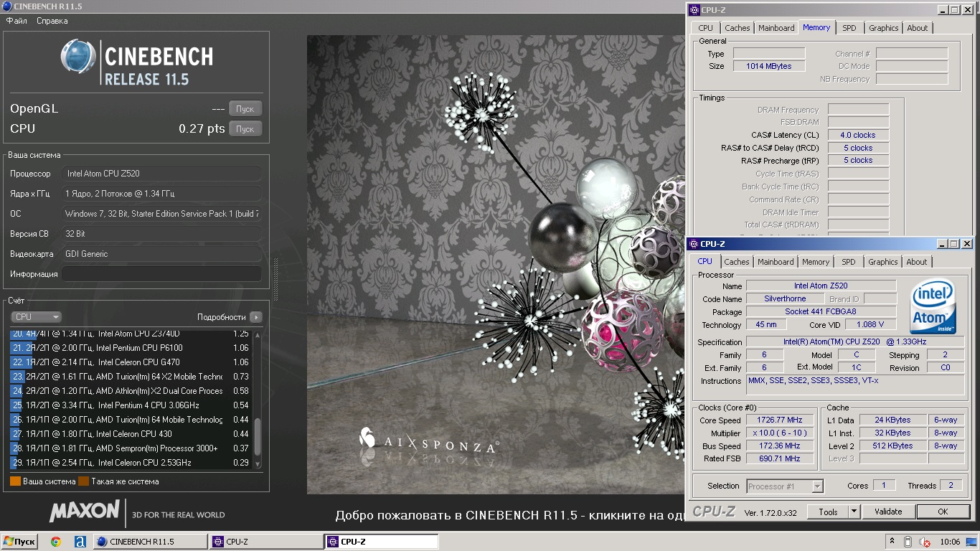Run the OpenGL test with Пуск
The image size is (980, 551).
pos(245,109)
